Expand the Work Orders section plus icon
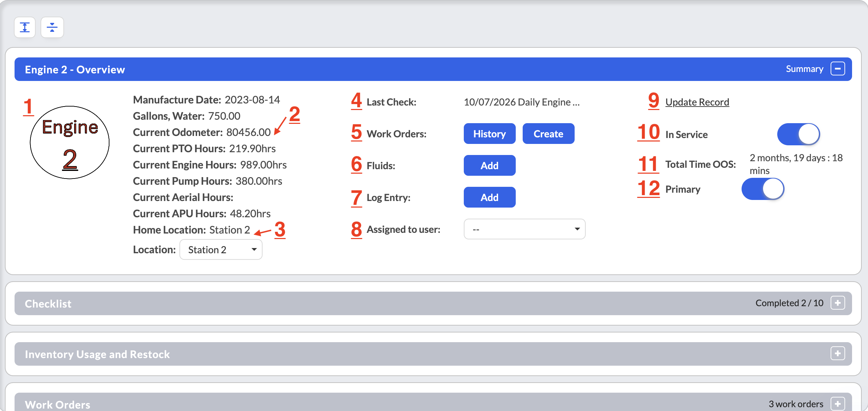 (x=838, y=404)
